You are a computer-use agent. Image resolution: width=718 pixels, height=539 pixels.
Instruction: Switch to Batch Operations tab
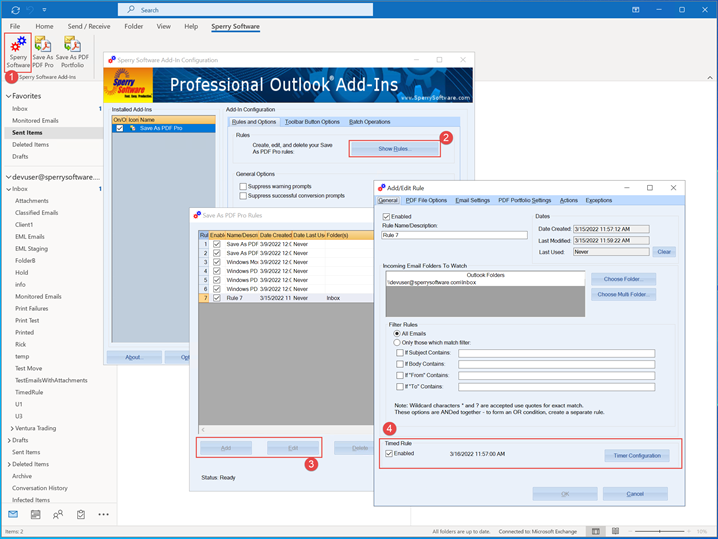point(370,122)
